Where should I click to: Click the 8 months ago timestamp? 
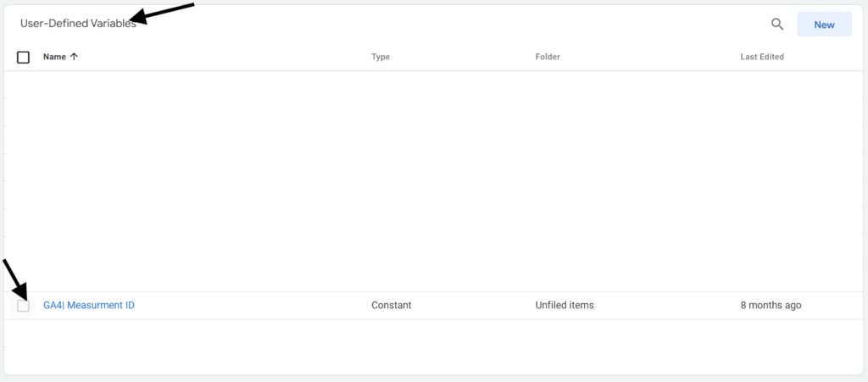(771, 305)
